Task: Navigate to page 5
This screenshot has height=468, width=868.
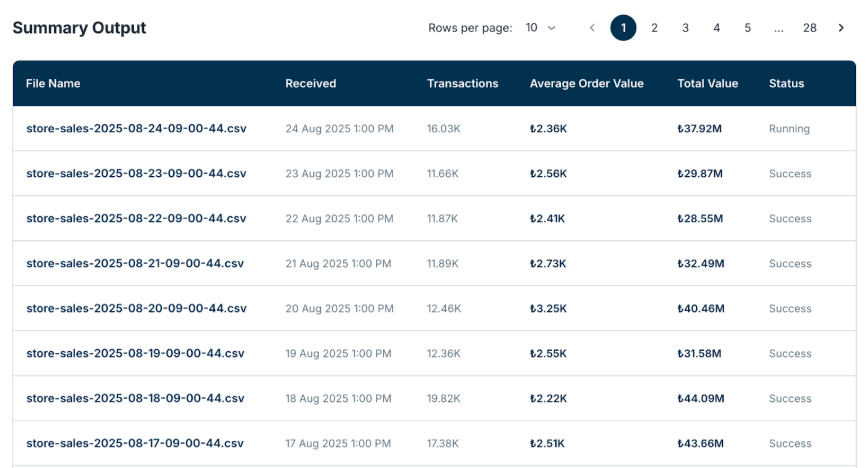Action: [747, 28]
